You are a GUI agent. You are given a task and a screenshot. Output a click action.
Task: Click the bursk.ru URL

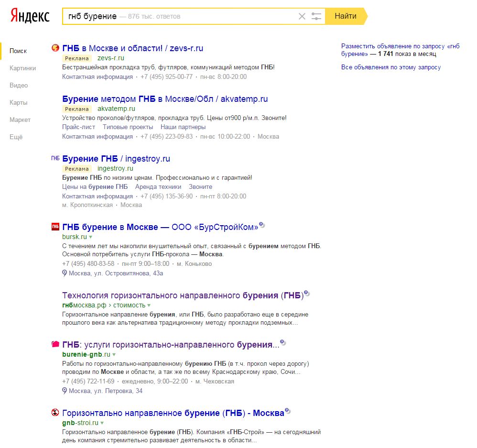pos(75,237)
